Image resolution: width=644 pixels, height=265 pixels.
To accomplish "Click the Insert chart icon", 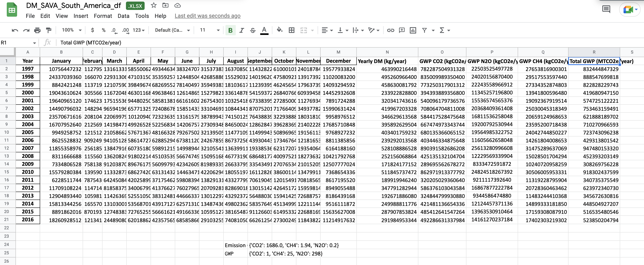I will 413,30.
